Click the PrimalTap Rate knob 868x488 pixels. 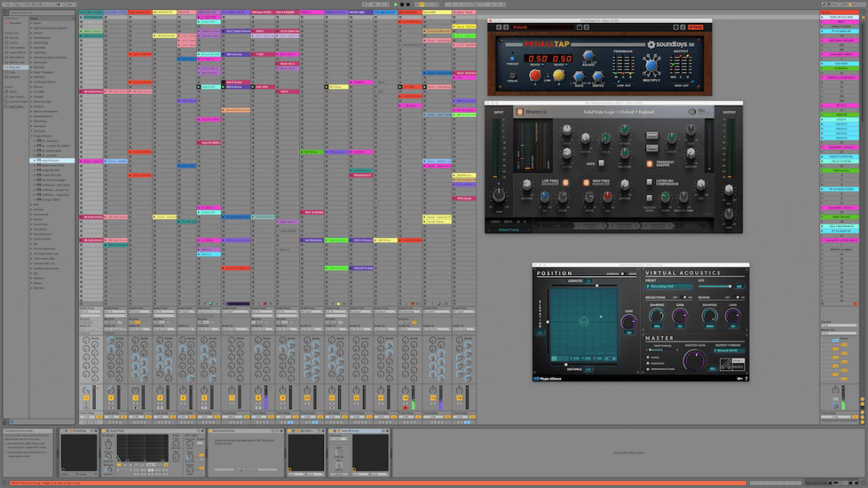click(x=578, y=77)
